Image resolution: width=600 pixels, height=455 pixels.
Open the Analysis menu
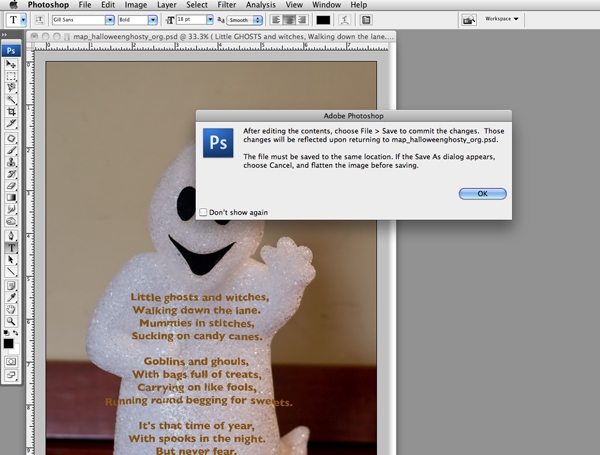click(261, 5)
